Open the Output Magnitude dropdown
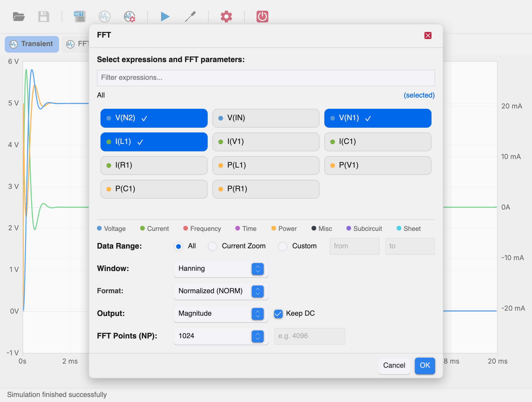This screenshot has height=402, width=532. click(x=221, y=314)
